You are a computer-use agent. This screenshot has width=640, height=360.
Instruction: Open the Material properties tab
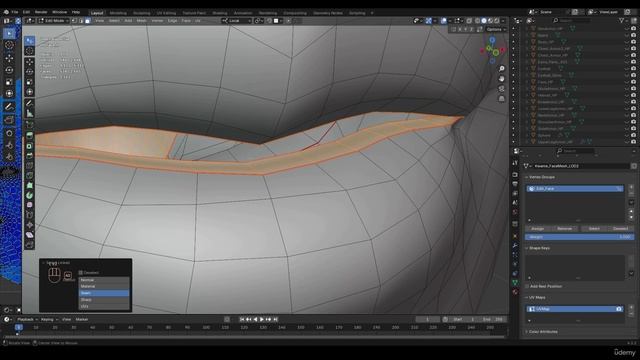click(x=515, y=292)
